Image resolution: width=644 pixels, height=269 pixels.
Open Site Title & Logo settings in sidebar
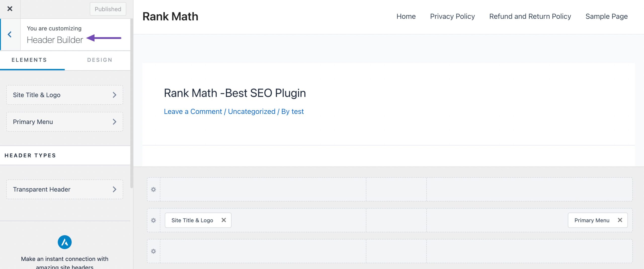coord(65,95)
